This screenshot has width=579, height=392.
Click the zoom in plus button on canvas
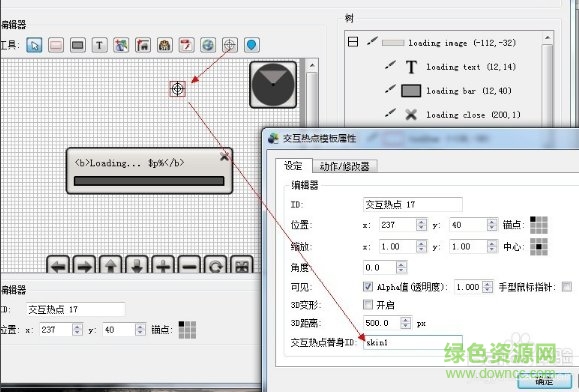tap(163, 265)
